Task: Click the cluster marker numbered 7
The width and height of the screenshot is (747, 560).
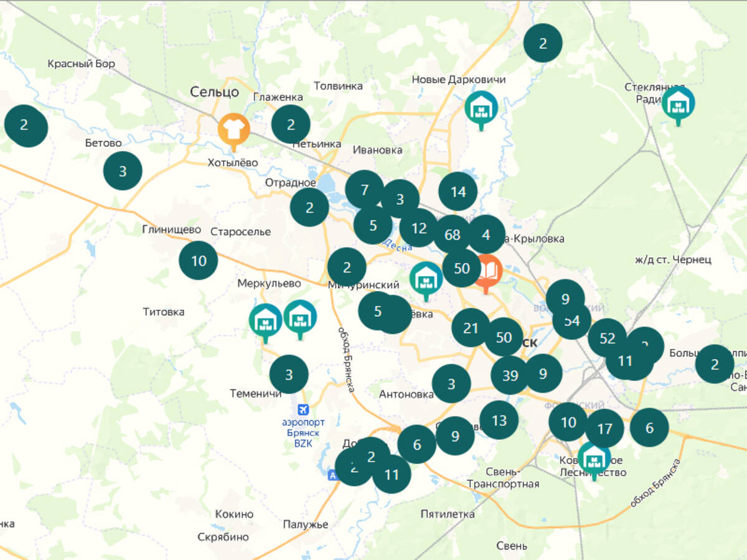Action: tap(364, 189)
